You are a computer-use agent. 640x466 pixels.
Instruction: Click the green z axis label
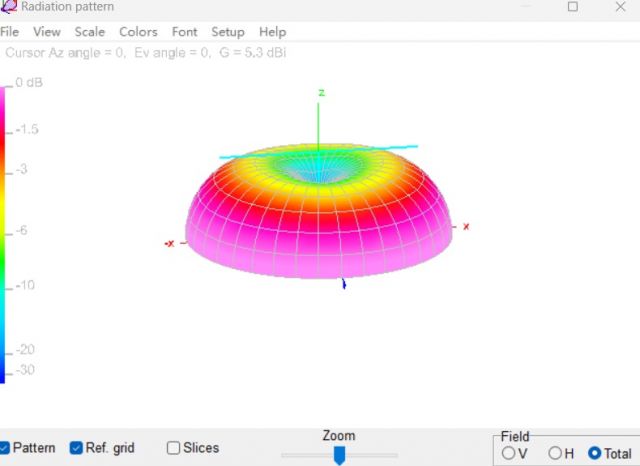[322, 93]
